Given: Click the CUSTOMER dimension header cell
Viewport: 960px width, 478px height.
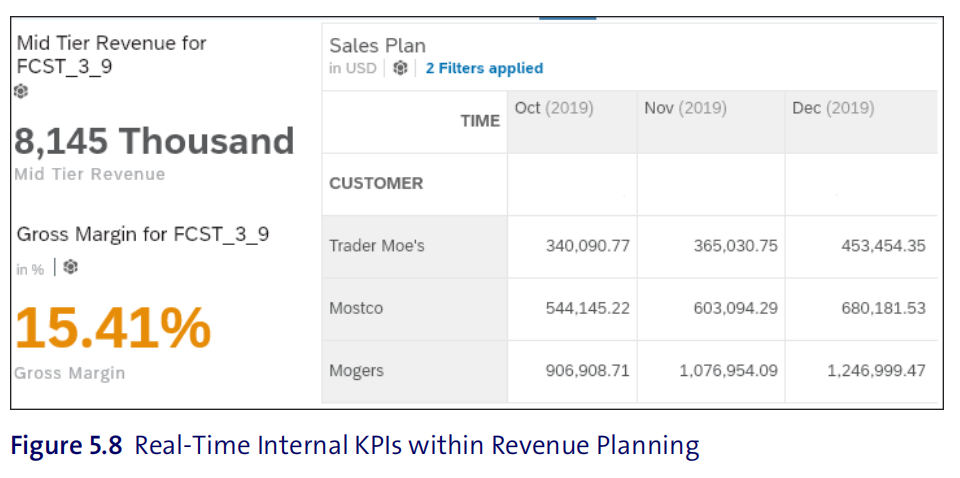Looking at the screenshot, I should point(414,184).
